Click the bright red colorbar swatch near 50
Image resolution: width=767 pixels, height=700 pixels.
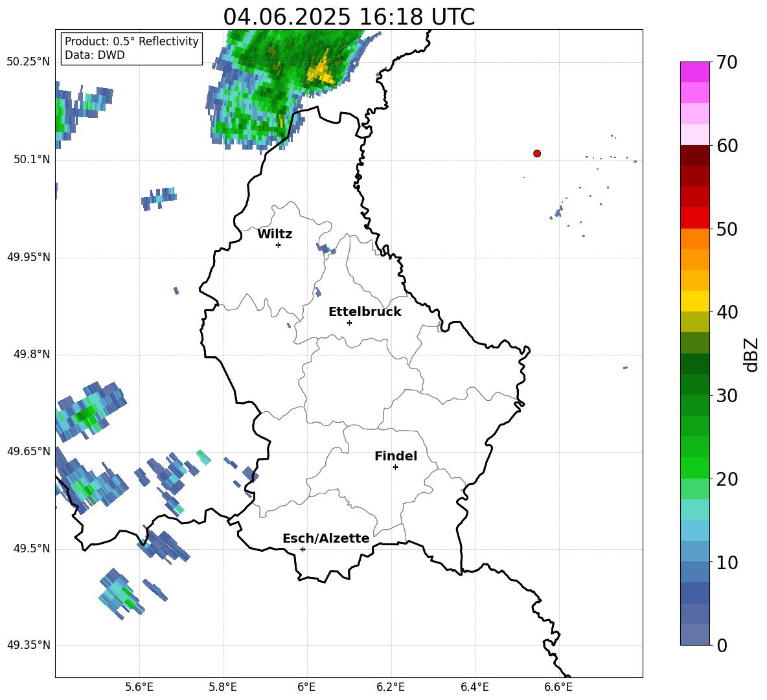tap(694, 218)
